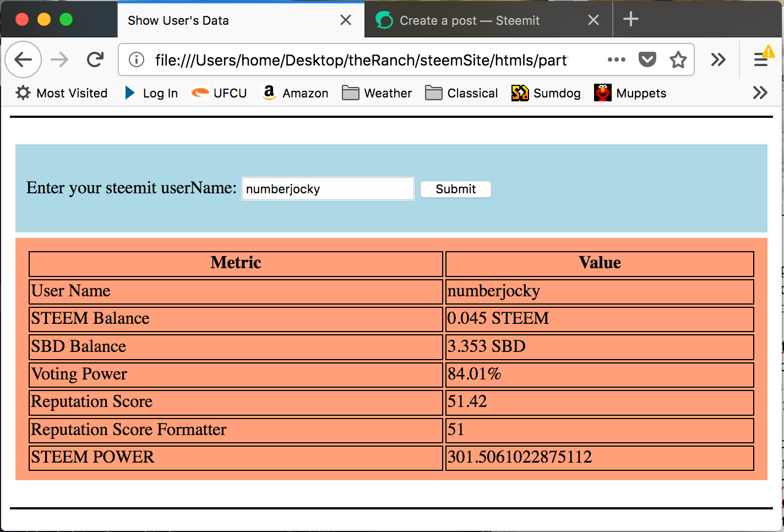Expand the toolbar overflow chevron
784x532 pixels.
click(x=718, y=59)
